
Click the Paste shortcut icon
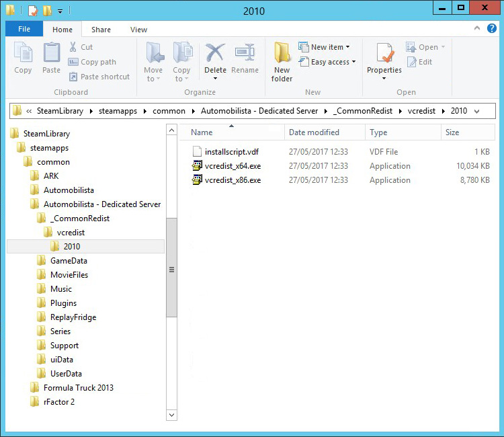click(73, 77)
